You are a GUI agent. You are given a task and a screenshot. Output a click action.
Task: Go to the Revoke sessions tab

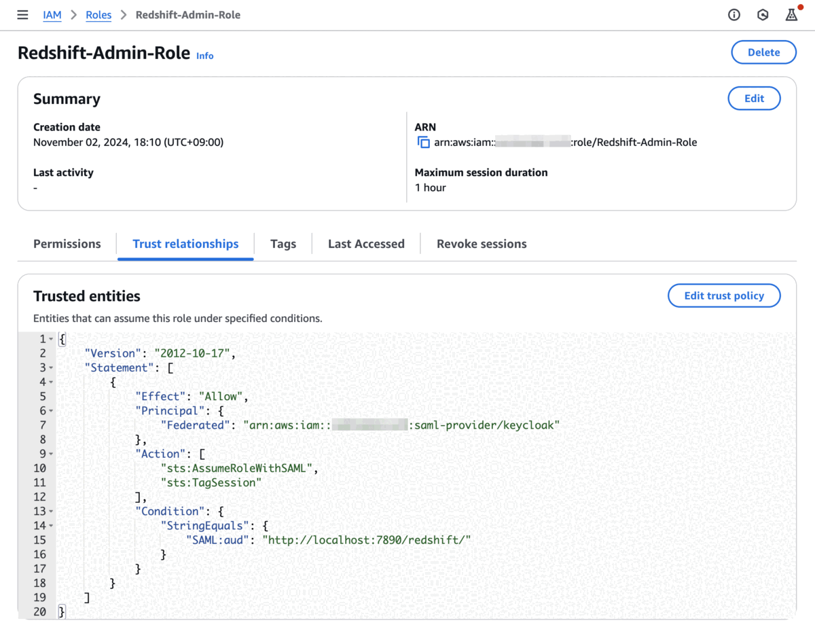tap(482, 244)
